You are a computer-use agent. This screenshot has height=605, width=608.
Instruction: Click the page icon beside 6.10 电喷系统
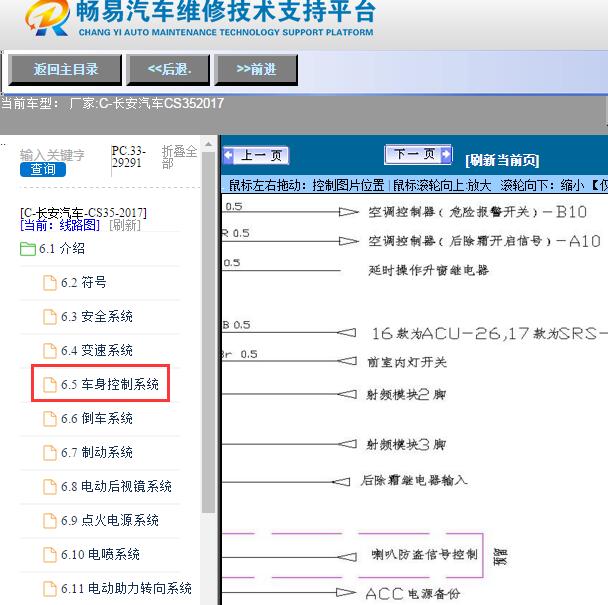pos(50,555)
